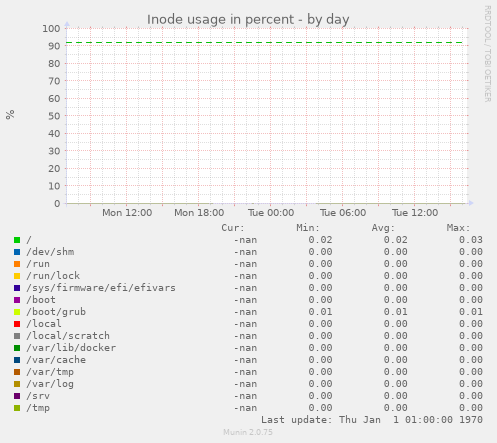This screenshot has height=443, width=497.
Task: Click the 100 y-axis label
Action: click(51, 29)
